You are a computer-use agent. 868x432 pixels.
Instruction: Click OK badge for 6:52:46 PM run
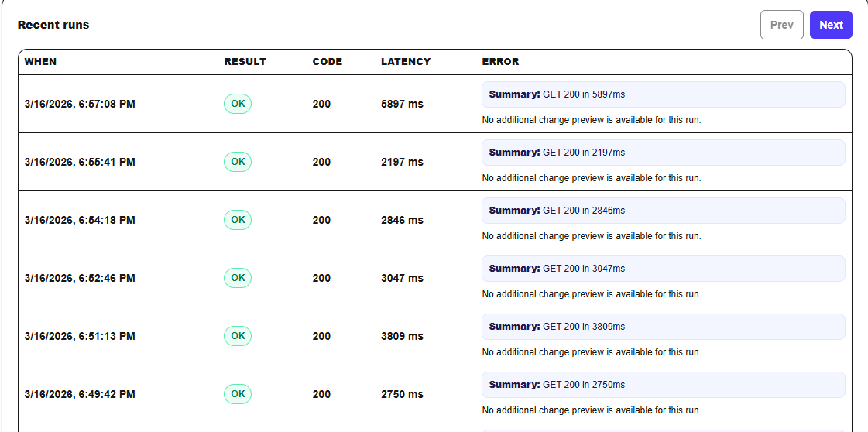point(238,278)
